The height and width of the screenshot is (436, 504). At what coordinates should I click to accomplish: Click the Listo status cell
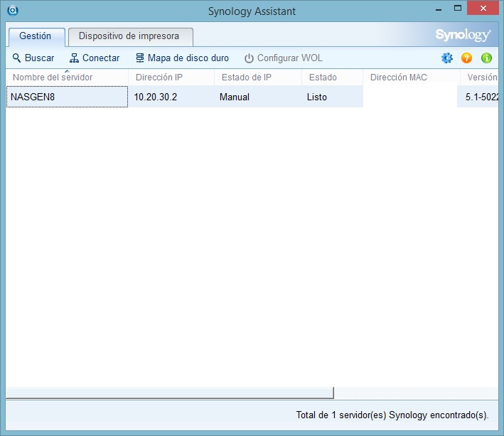point(333,97)
